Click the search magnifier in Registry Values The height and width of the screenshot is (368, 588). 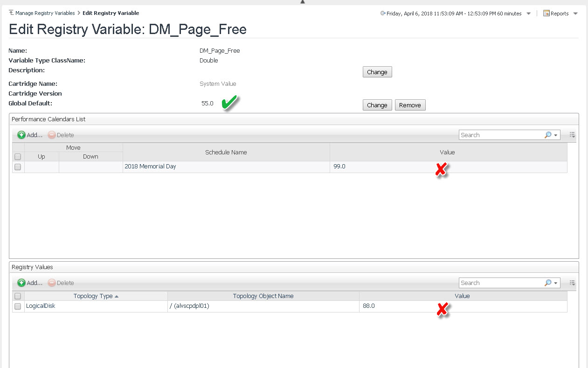[x=548, y=283]
